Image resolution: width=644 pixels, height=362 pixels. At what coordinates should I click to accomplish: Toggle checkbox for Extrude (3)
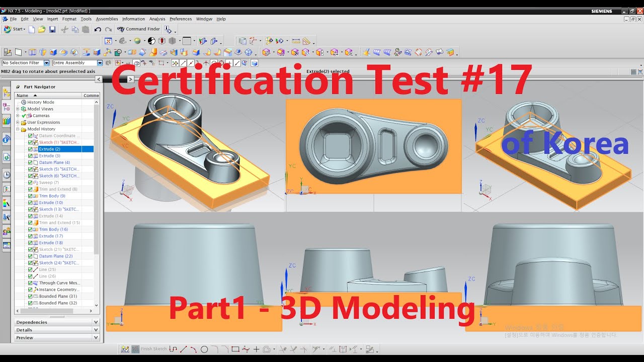coord(30,156)
